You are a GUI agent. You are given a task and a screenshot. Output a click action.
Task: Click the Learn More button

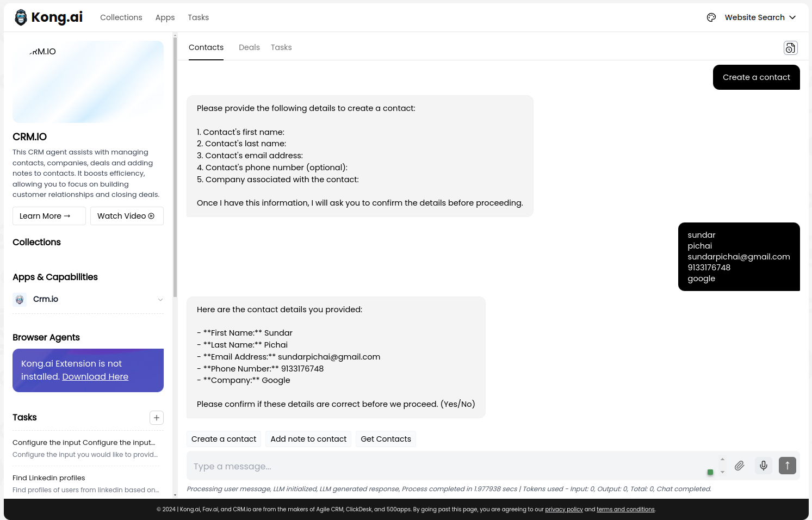49,216
